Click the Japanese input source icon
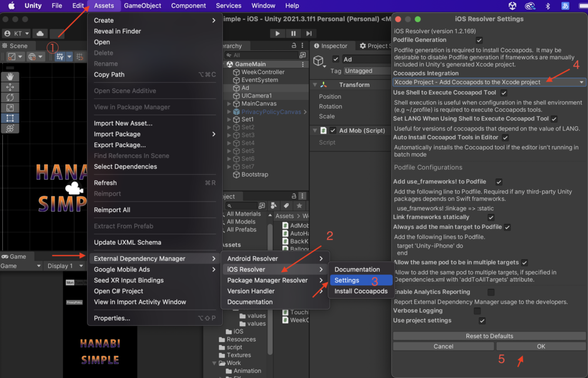 [x=565, y=6]
